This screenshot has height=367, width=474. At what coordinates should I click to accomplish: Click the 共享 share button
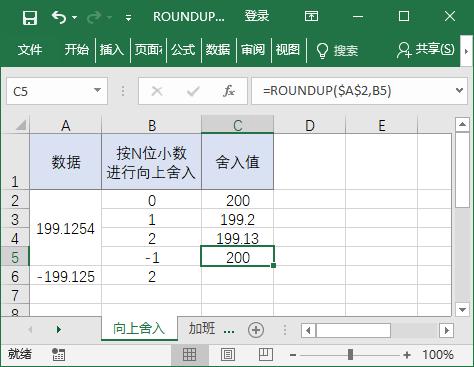tap(426, 50)
